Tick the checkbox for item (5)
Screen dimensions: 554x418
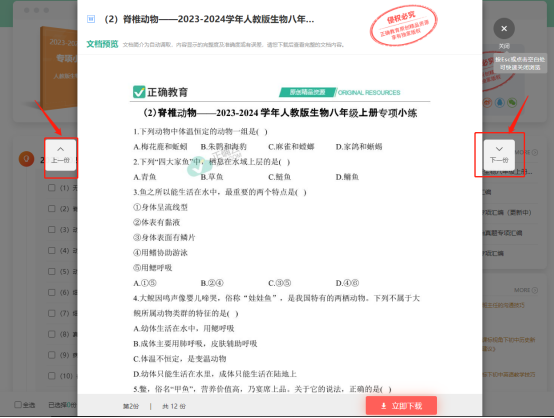point(52,271)
